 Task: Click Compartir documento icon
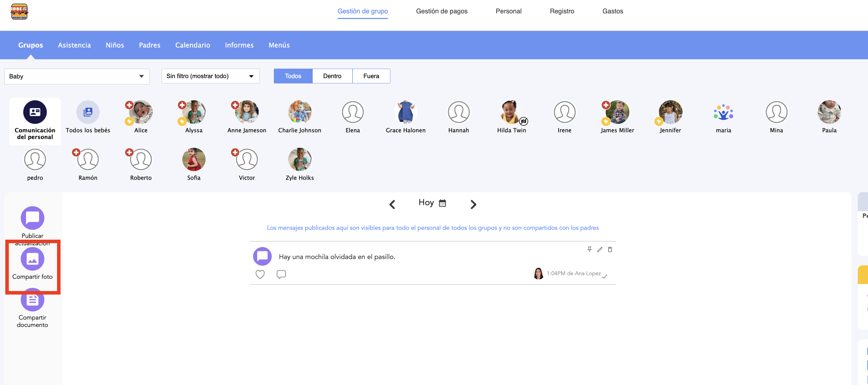point(32,300)
